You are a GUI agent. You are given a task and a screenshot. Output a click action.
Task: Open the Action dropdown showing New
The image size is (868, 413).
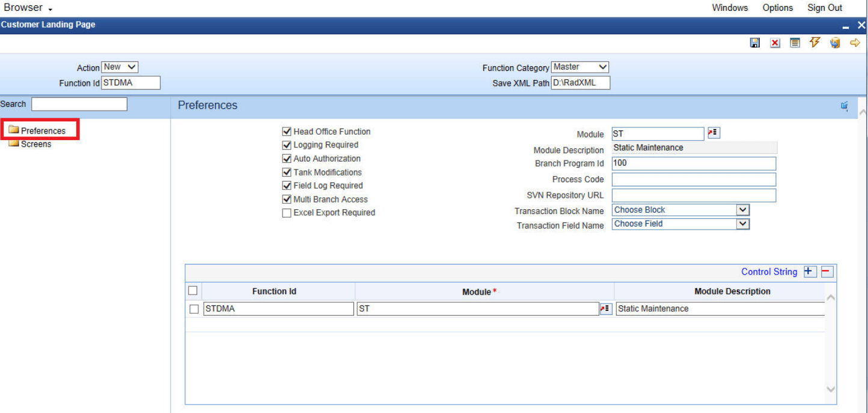pos(120,67)
